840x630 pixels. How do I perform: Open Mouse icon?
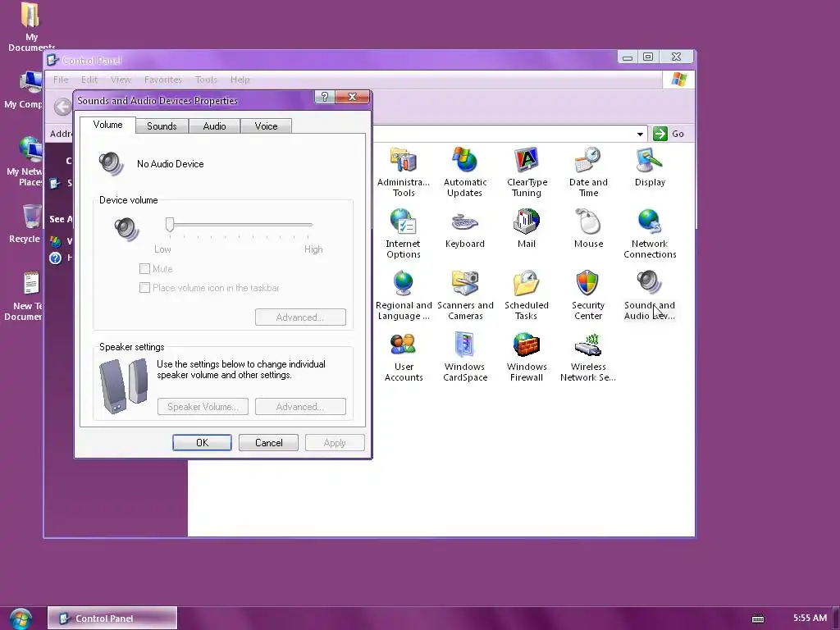(588, 229)
